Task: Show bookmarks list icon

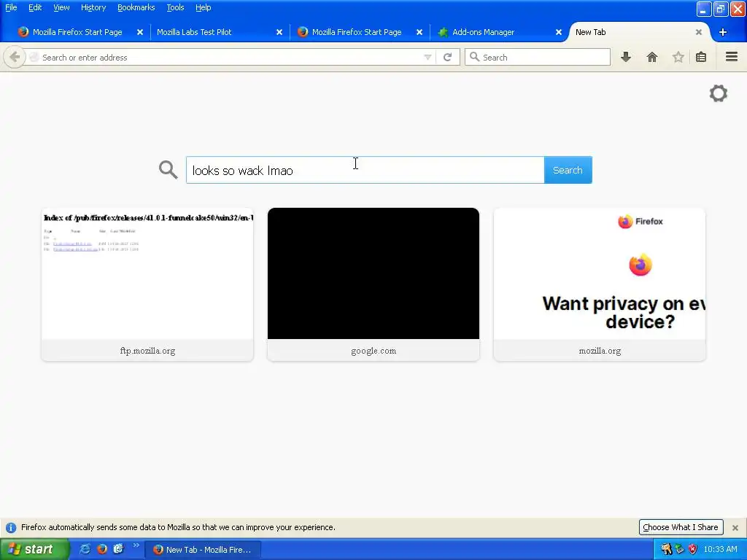Action: pyautogui.click(x=701, y=57)
